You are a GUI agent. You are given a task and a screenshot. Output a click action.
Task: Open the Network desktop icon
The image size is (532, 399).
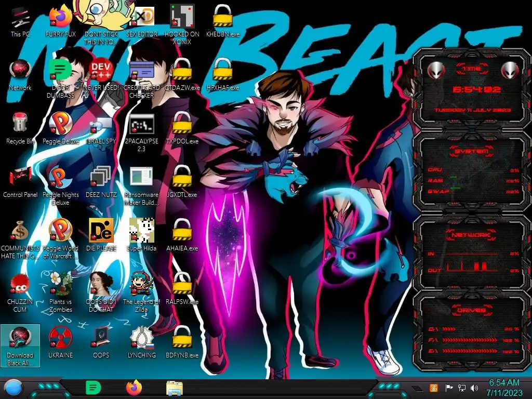(20, 75)
